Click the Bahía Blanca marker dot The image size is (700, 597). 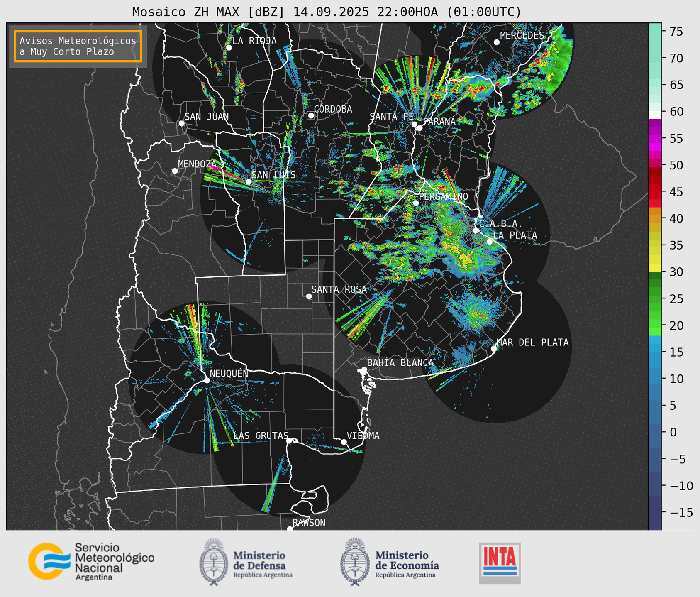click(x=364, y=369)
